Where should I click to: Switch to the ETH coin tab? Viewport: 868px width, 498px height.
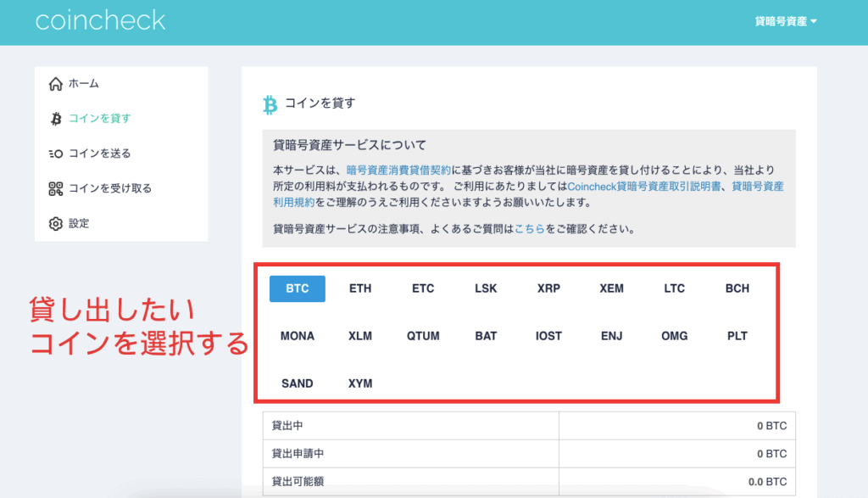360,288
